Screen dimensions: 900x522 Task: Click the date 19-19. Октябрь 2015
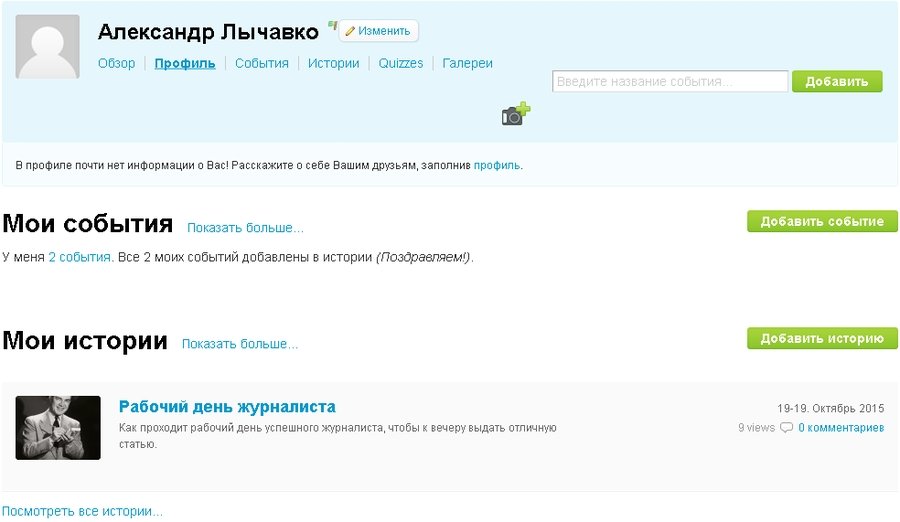coord(831,408)
